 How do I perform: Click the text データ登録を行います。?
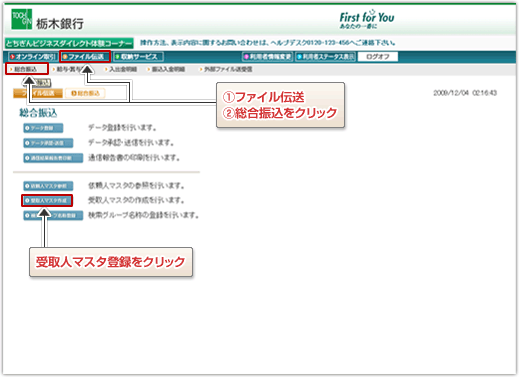122,128
